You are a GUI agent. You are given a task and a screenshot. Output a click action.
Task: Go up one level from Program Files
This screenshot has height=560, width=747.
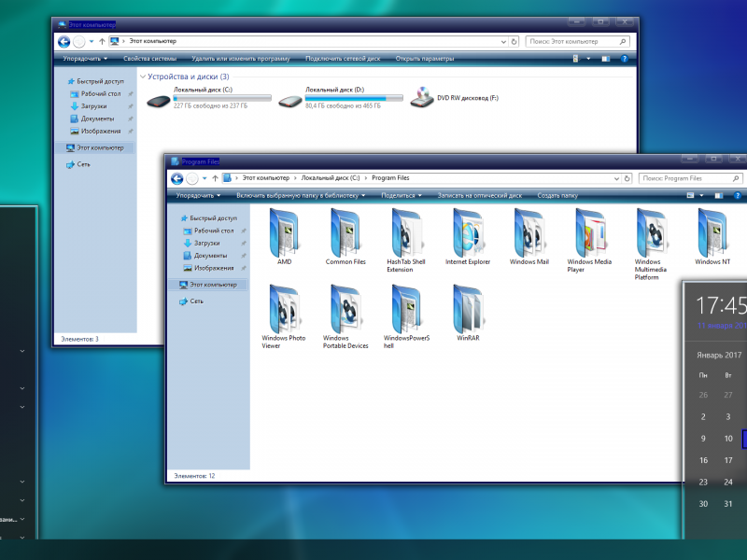(215, 178)
